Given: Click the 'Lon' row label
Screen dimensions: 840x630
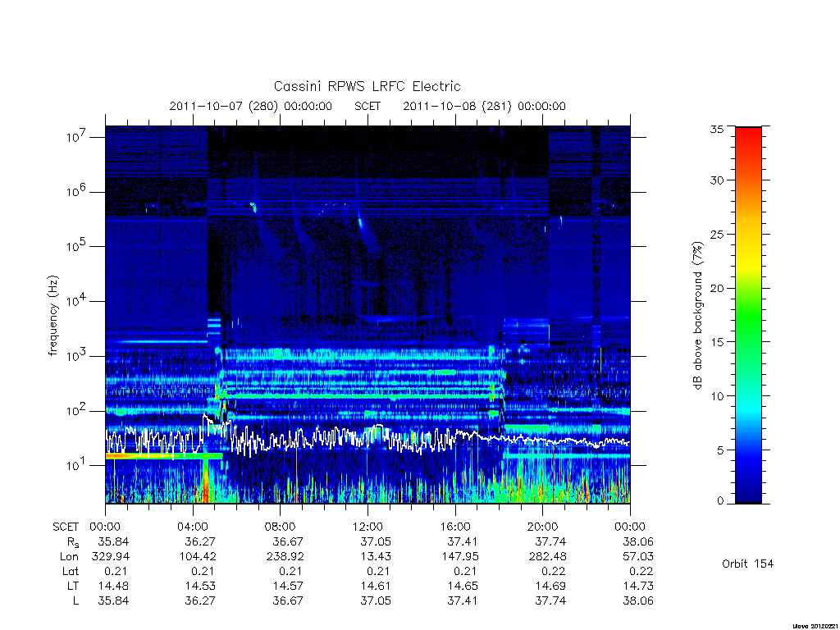Looking at the screenshot, I should 69,557.
